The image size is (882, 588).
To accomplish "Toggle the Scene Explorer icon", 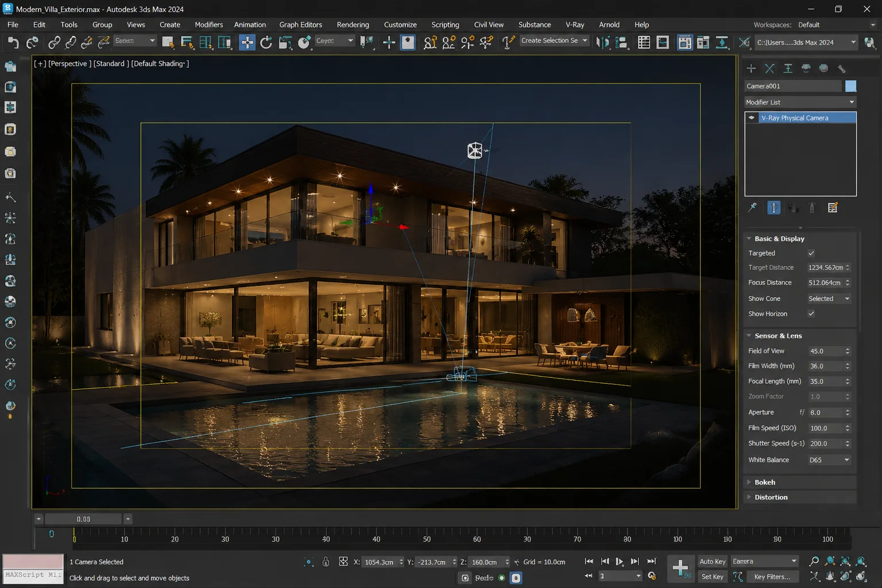I will click(644, 42).
